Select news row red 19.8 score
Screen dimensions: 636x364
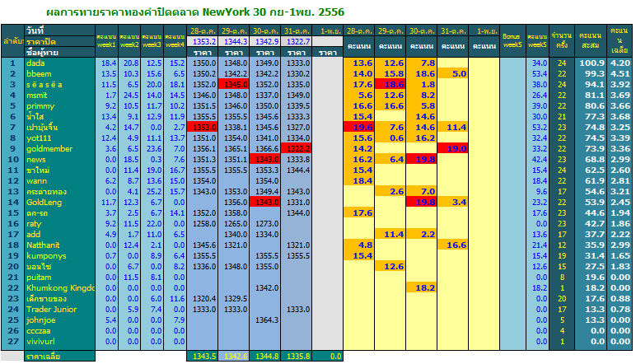422,159
